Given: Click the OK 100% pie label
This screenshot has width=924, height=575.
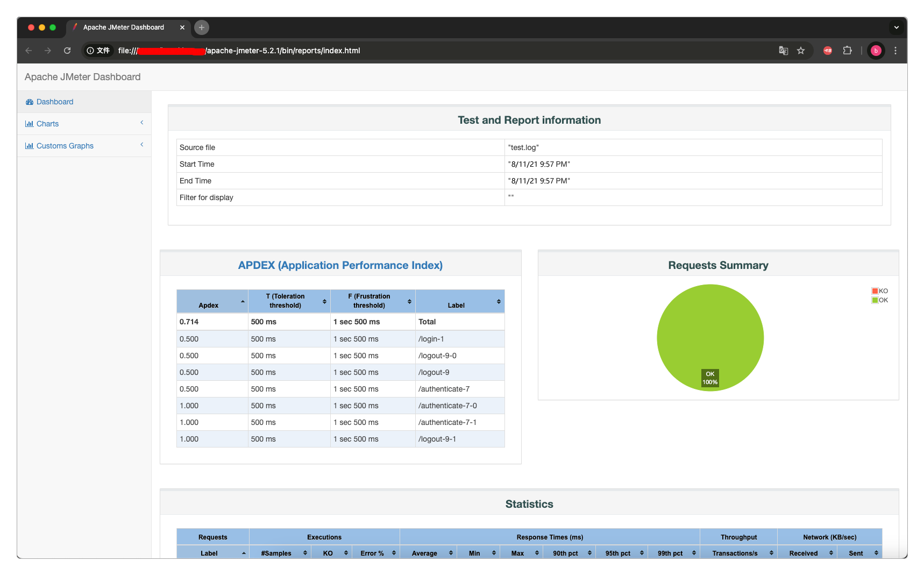Looking at the screenshot, I should tap(710, 378).
